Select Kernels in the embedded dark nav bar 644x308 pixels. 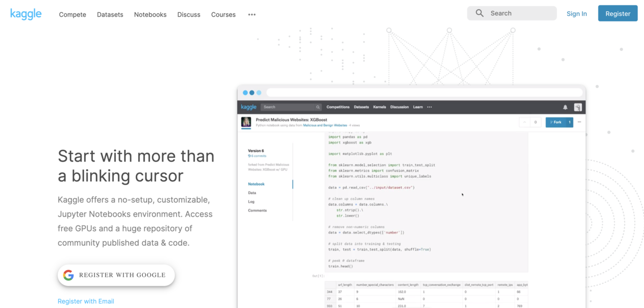379,107
